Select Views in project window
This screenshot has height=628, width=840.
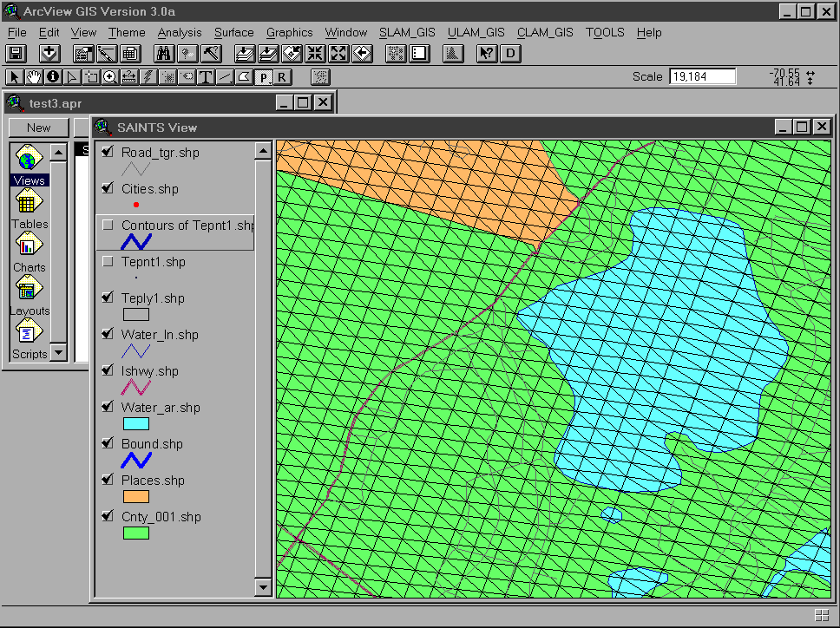(x=29, y=165)
